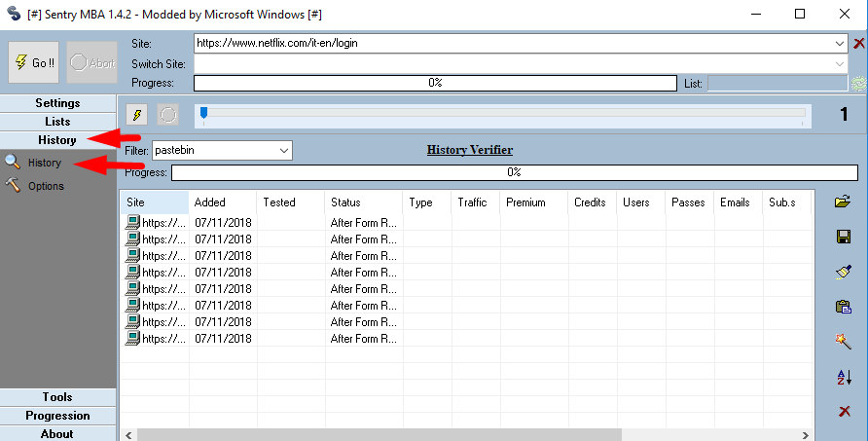Screen dimensions: 868x441
Task: Click the paintbrush clean-up icon
Action: click(844, 272)
